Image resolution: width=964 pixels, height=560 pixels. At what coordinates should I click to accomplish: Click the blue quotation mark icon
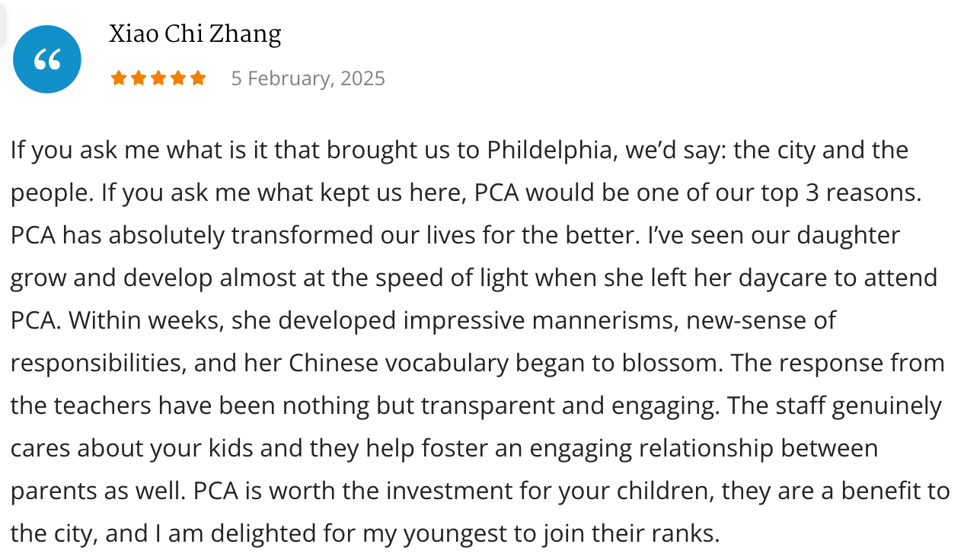tap(47, 59)
